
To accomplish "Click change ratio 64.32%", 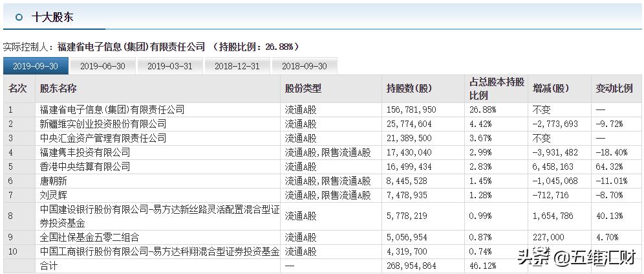I will 610,166.
